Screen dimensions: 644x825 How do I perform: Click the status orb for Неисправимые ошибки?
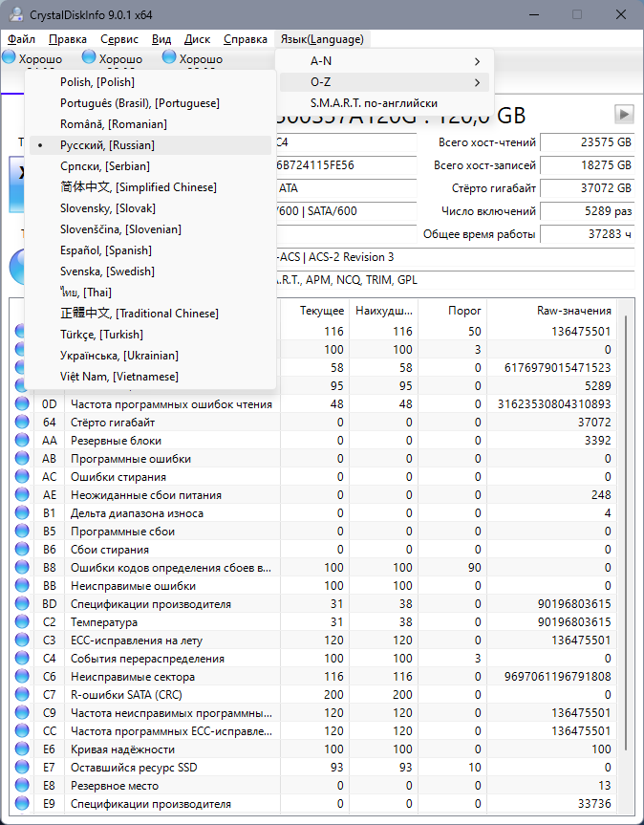pos(22,585)
